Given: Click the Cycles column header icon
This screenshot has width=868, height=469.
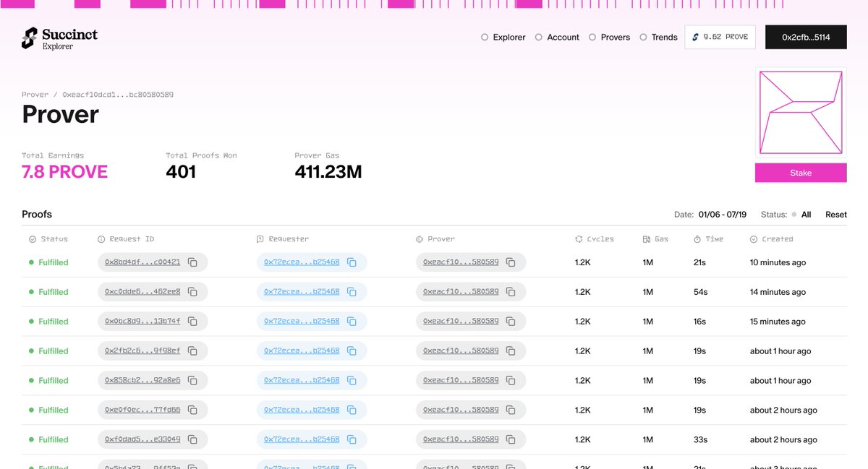Looking at the screenshot, I should 579,239.
